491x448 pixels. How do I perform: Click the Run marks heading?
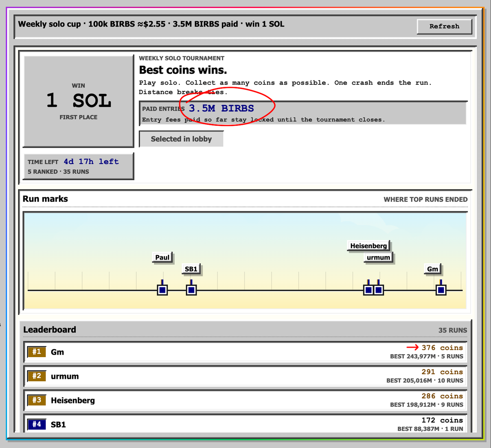(45, 199)
